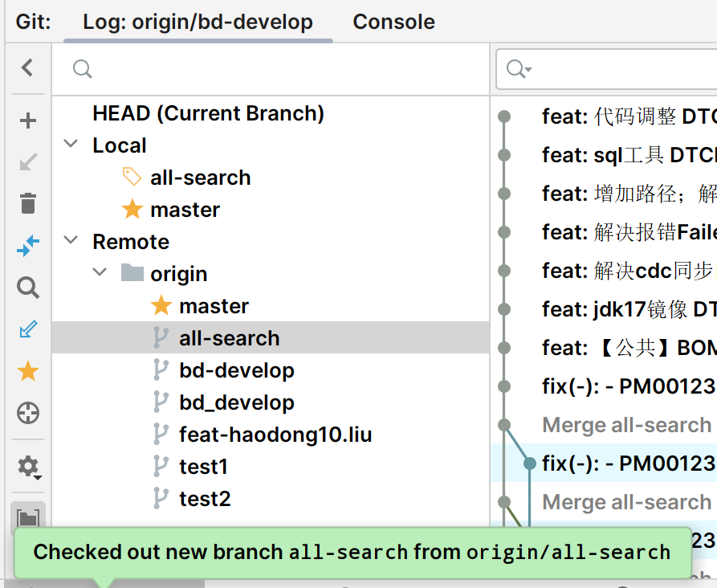The width and height of the screenshot is (717, 588).
Task: Click the blue Fetch All Remotes icon
Action: click(28, 329)
